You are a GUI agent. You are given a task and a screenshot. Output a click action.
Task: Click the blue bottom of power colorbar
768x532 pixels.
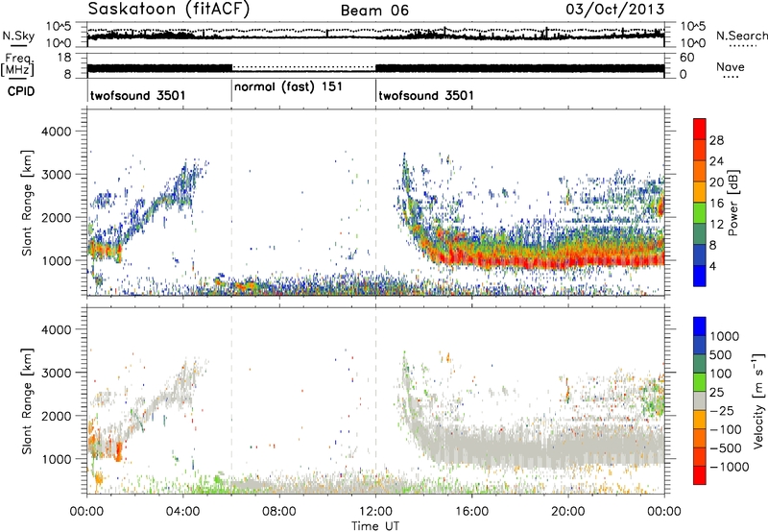point(700,276)
